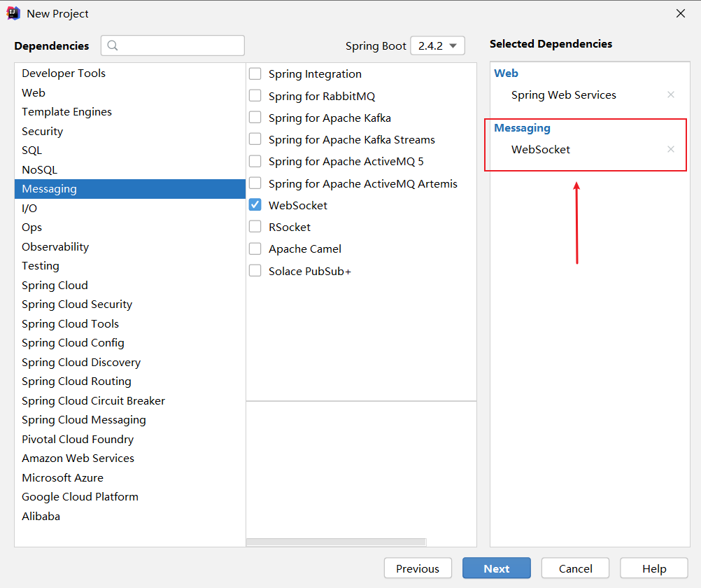Check the Spring for RabbitMQ option
Image resolution: width=701 pixels, height=588 pixels.
[255, 95]
